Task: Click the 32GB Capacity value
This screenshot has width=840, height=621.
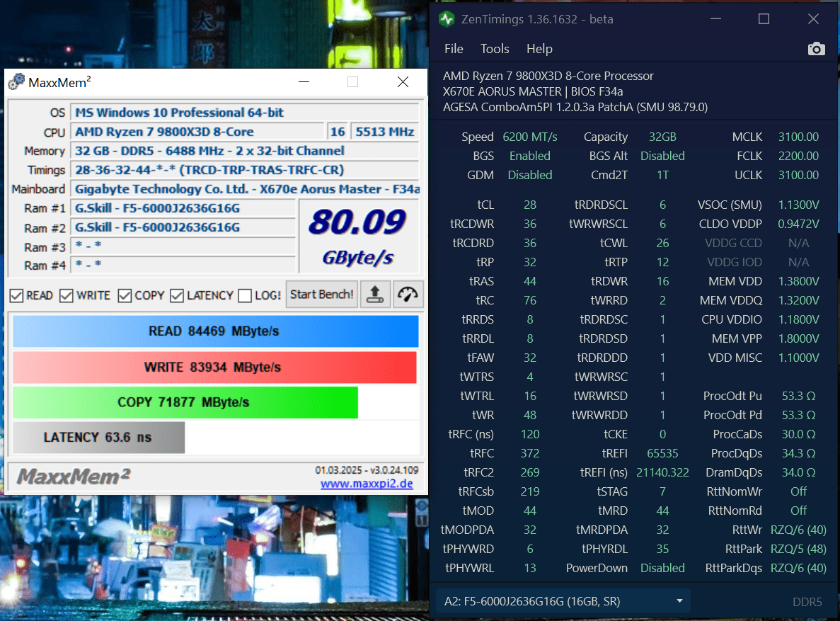Action: coord(662,137)
